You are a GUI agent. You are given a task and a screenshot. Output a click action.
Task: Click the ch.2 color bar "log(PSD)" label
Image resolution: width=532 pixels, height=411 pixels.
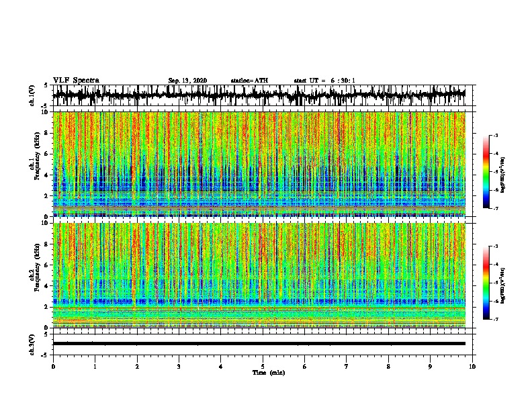[503, 286]
